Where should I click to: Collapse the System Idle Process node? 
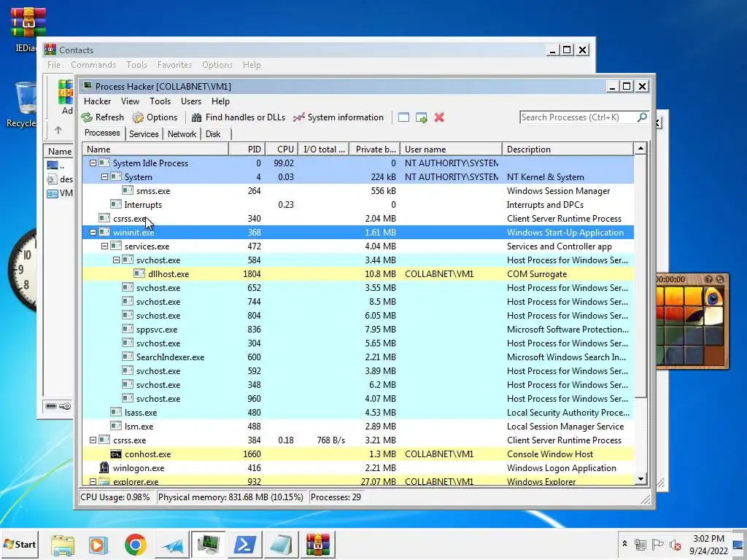click(93, 163)
